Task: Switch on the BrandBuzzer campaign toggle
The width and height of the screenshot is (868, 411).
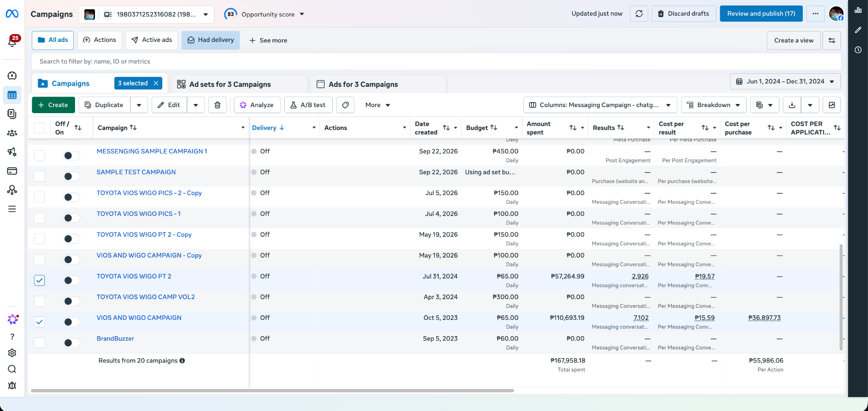Action: pyautogui.click(x=72, y=343)
